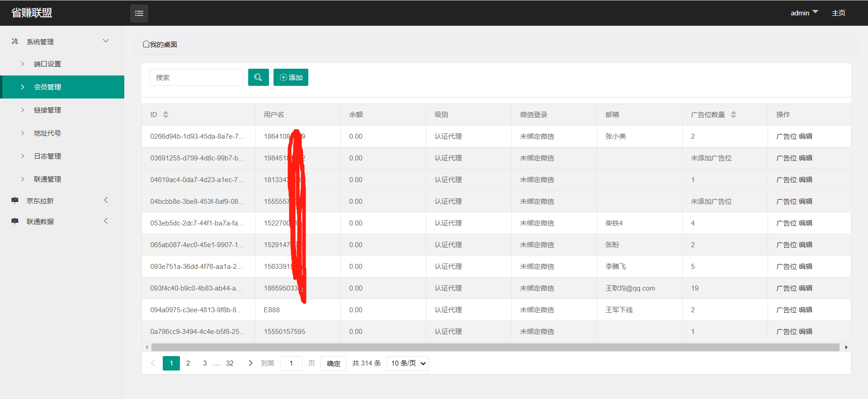The width and height of the screenshot is (868, 399).
Task: Click 编辑 link for 王耿均@qq.com row
Action: (806, 288)
